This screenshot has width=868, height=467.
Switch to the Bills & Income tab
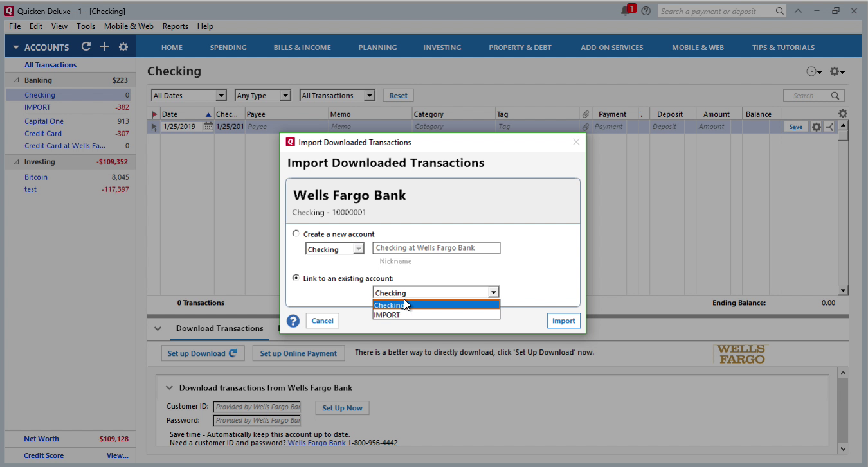coord(302,48)
